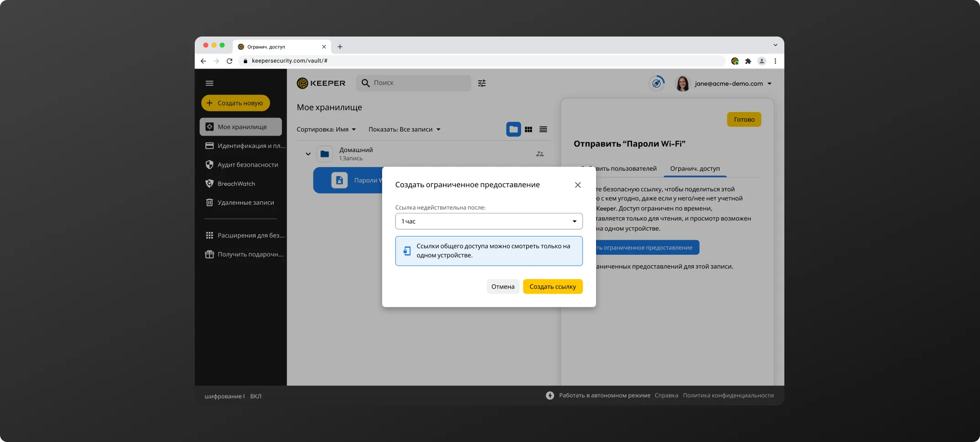Open the hamburger menu in sidebar

point(209,83)
